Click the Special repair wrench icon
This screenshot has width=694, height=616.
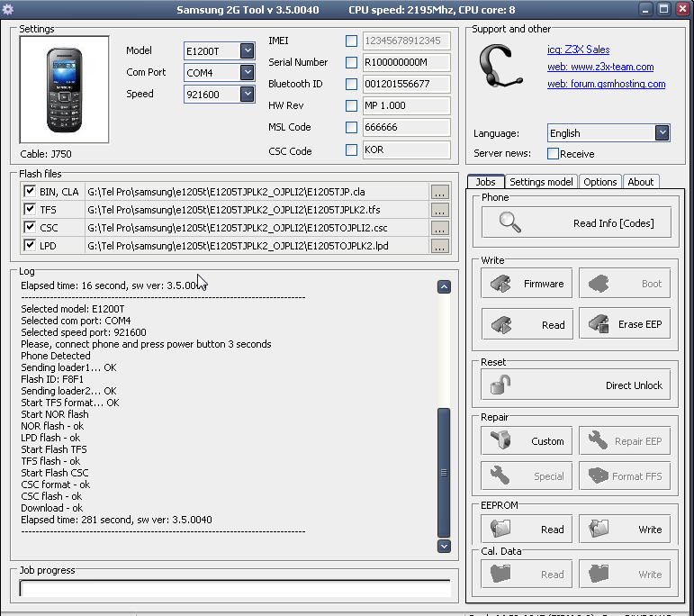point(500,476)
